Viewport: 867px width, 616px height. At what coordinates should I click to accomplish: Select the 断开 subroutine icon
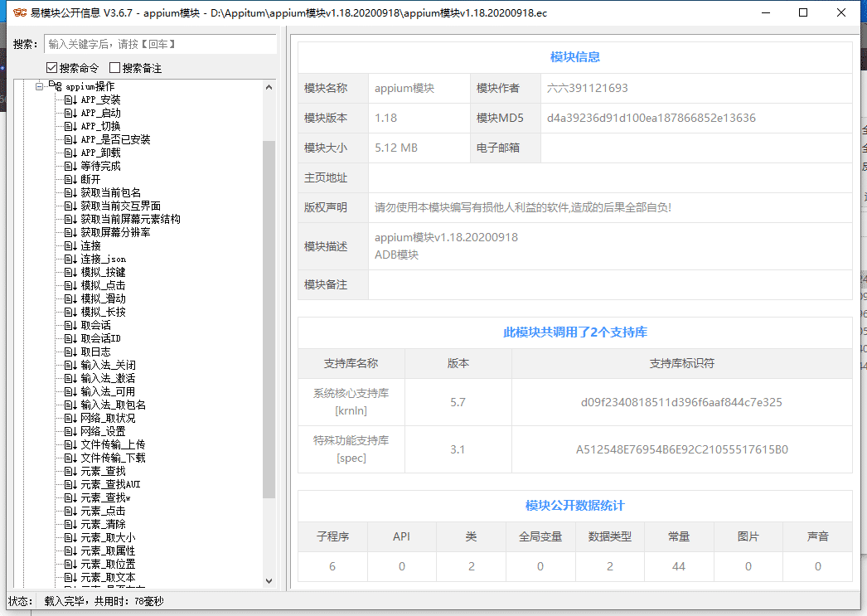click(x=70, y=179)
